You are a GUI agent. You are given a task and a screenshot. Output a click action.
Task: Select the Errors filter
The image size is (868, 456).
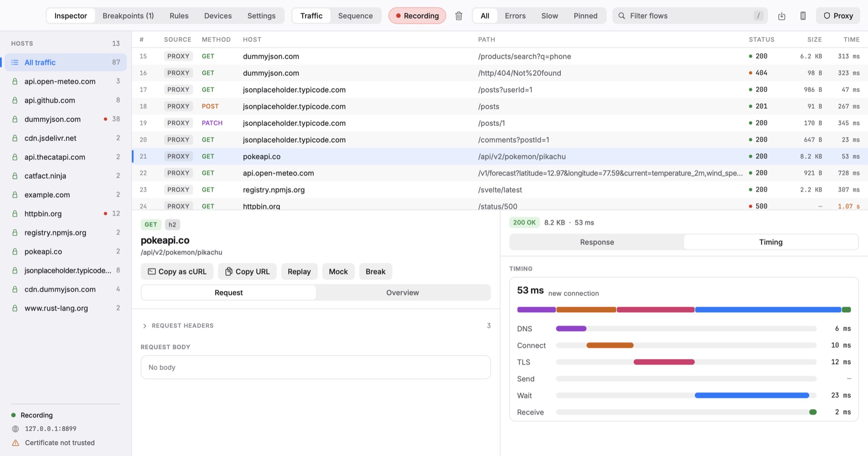pyautogui.click(x=515, y=16)
